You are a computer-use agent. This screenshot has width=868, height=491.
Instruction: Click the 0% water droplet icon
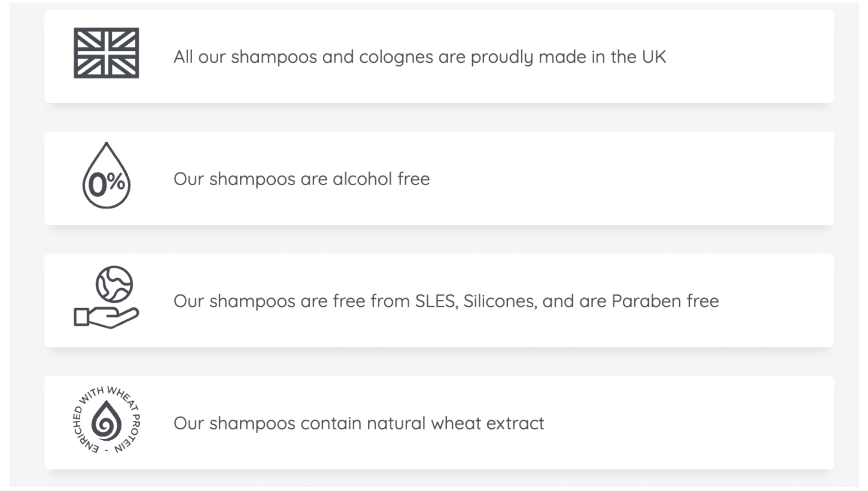[x=106, y=176]
